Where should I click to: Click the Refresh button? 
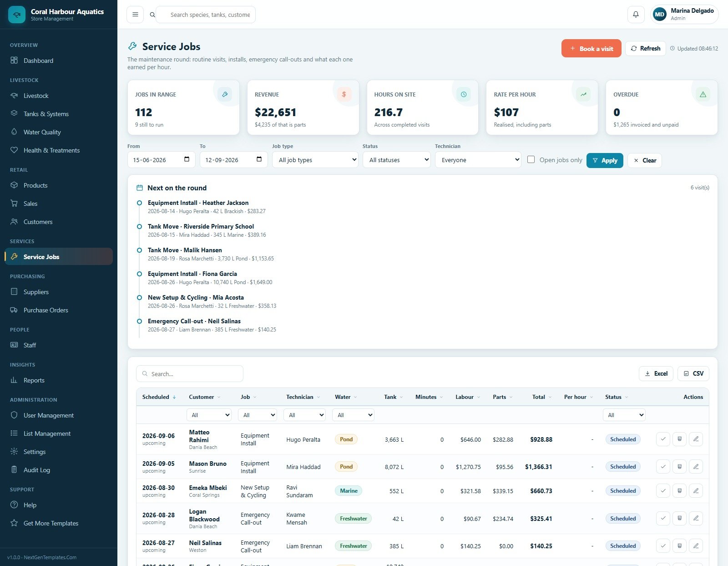tap(645, 48)
